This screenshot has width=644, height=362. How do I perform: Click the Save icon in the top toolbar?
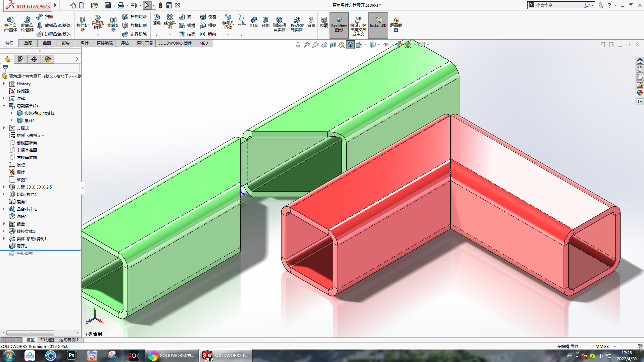click(108, 5)
